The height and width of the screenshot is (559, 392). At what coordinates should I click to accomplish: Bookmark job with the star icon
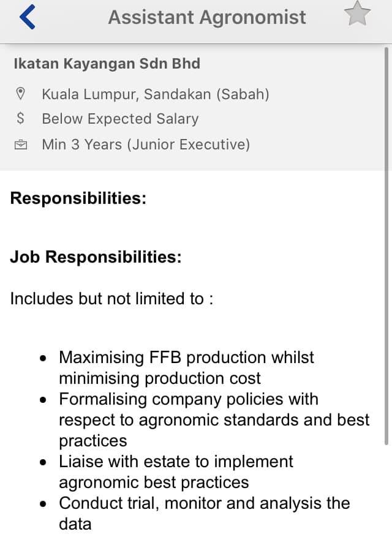pos(357,13)
